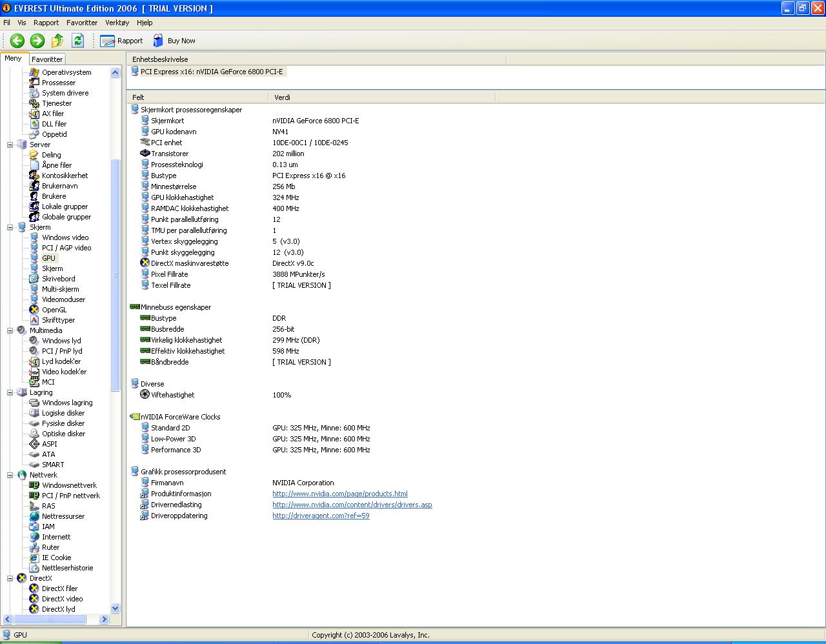The width and height of the screenshot is (826, 644).
Task: Collapse the DirectX tree node
Action: coord(10,578)
